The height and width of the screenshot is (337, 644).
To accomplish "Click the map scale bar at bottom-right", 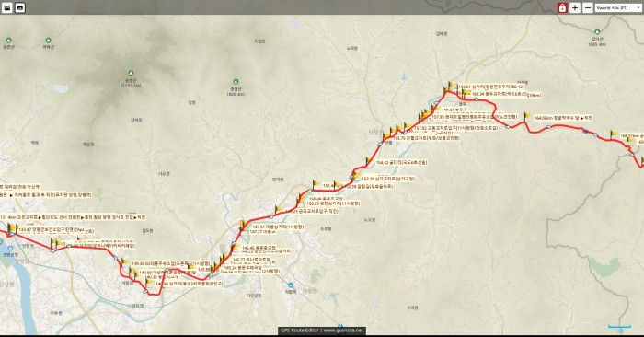I will (619, 328).
